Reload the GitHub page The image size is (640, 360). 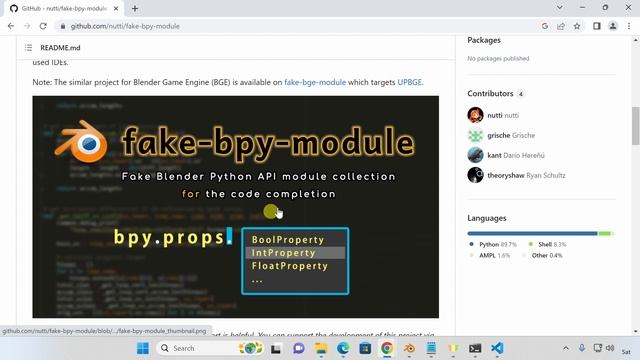(x=43, y=26)
